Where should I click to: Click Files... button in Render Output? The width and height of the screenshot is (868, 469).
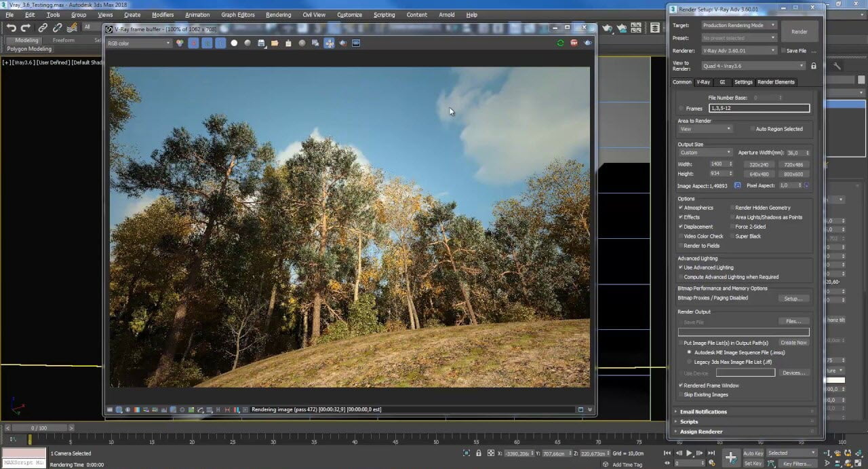(x=793, y=321)
